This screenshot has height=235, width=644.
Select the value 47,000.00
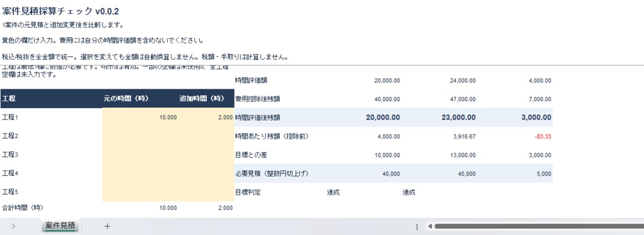462,99
